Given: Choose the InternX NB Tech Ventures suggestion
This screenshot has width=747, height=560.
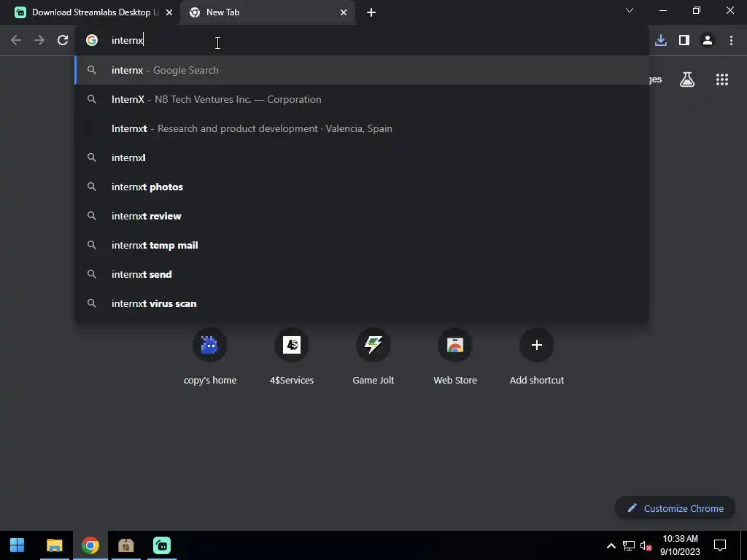Looking at the screenshot, I should point(362,99).
